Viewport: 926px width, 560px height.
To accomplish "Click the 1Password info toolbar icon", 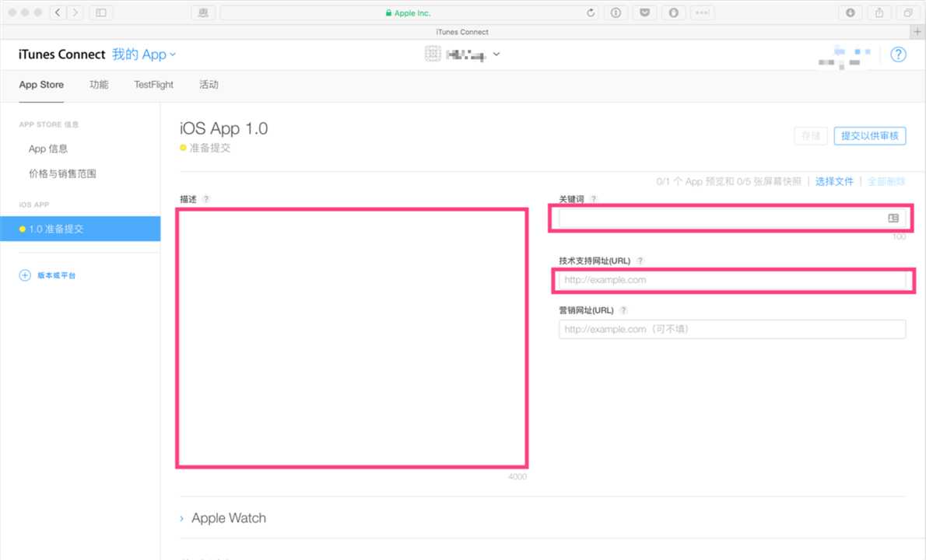I will coord(616,12).
